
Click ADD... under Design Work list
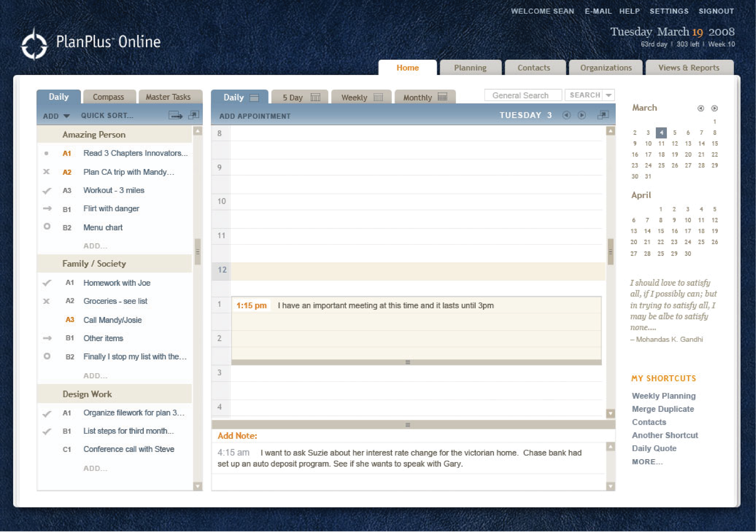pyautogui.click(x=95, y=468)
